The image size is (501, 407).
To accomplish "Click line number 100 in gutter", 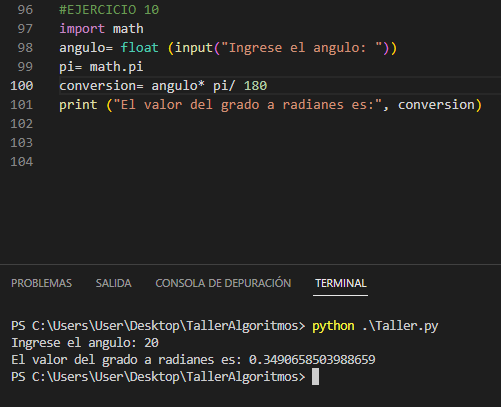I will [22, 86].
